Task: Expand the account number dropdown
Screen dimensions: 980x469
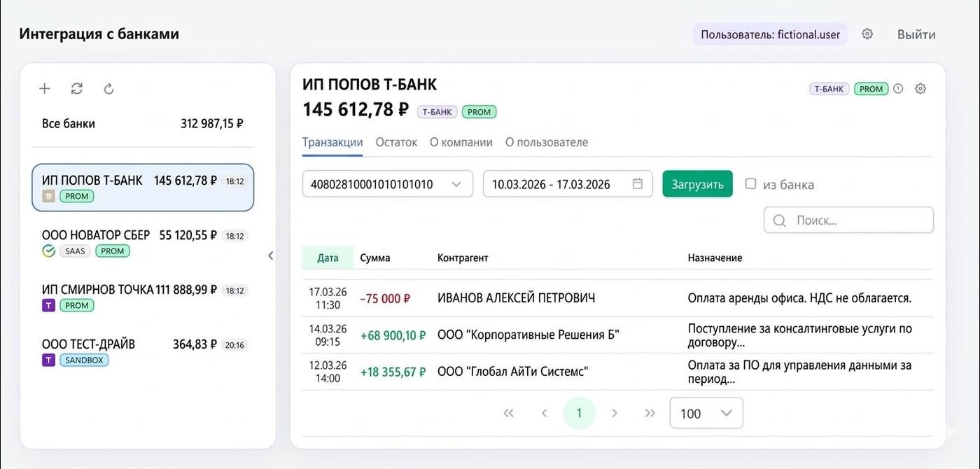Action: [456, 184]
